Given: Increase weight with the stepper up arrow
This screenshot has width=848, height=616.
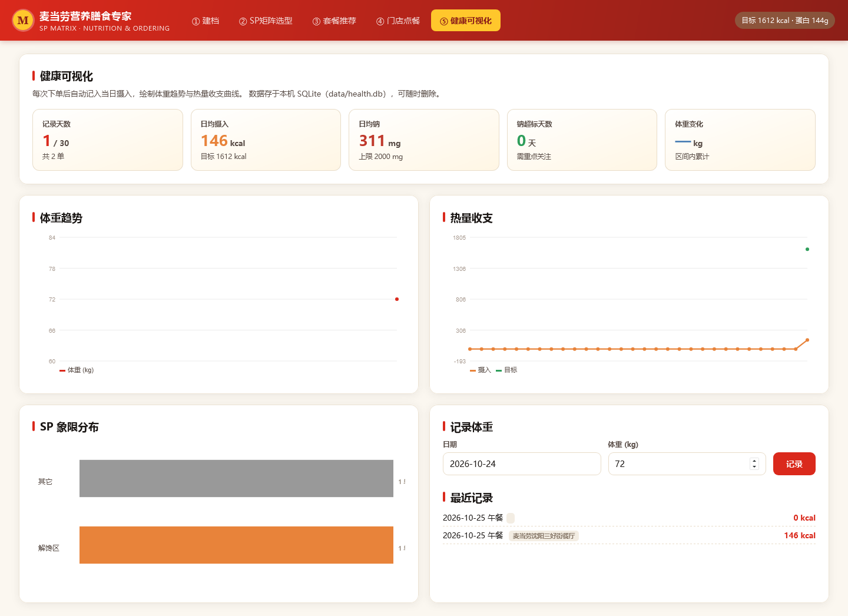Looking at the screenshot, I should 754,461.
